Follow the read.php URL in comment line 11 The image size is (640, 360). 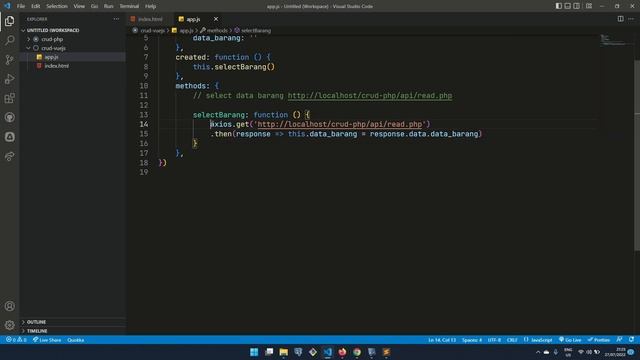[x=370, y=96]
